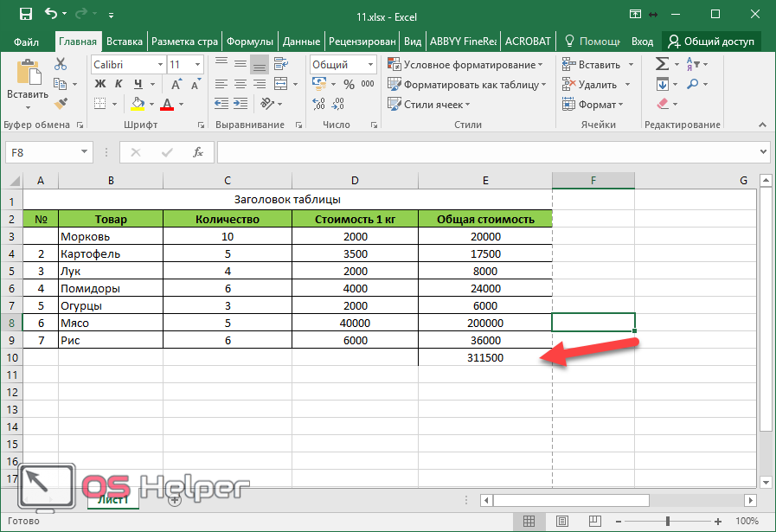The image size is (776, 532).
Task: Click the Общий доступ share button
Action: (x=710, y=42)
